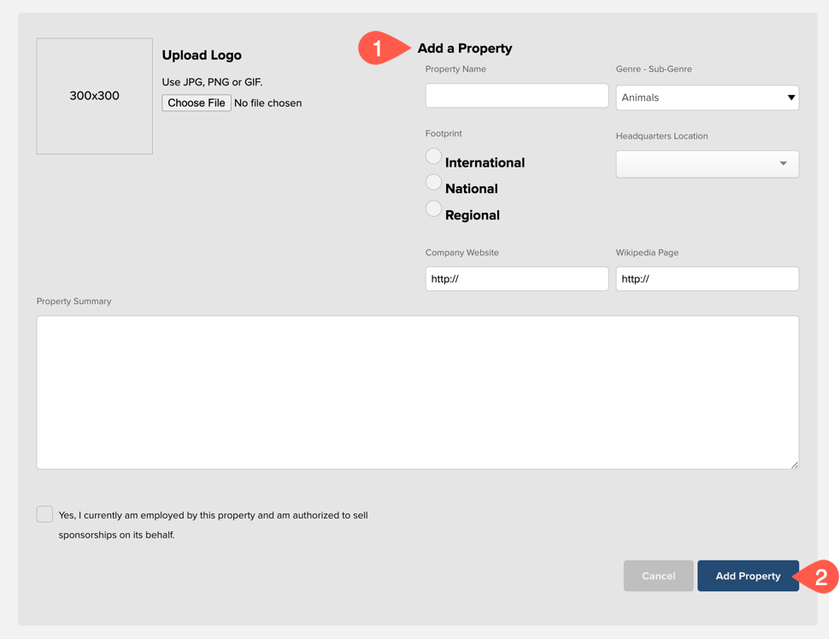840x639 pixels.
Task: Check the employed and authorized confirmation checkbox
Action: [44, 514]
